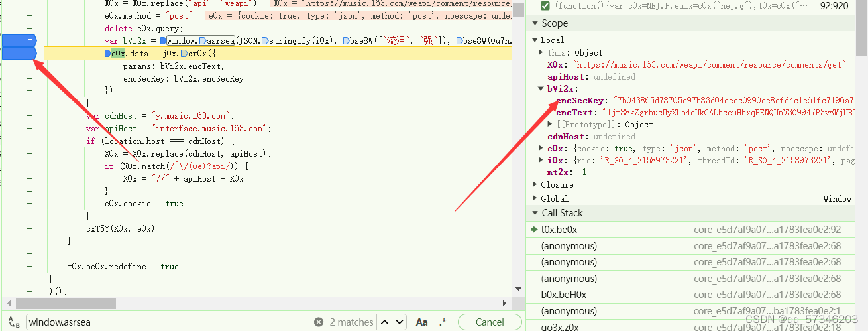Toggle regular expression (.*) search option
This screenshot has width=868, height=331.
[443, 322]
